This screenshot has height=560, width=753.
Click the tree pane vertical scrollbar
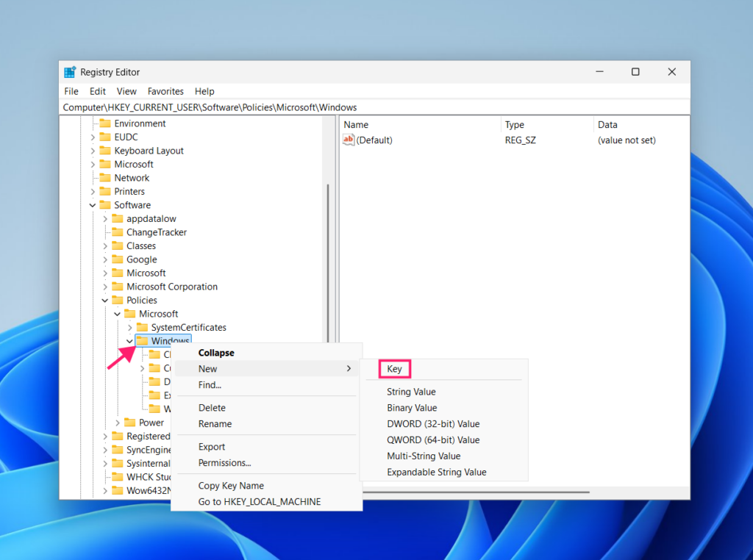[x=328, y=263]
